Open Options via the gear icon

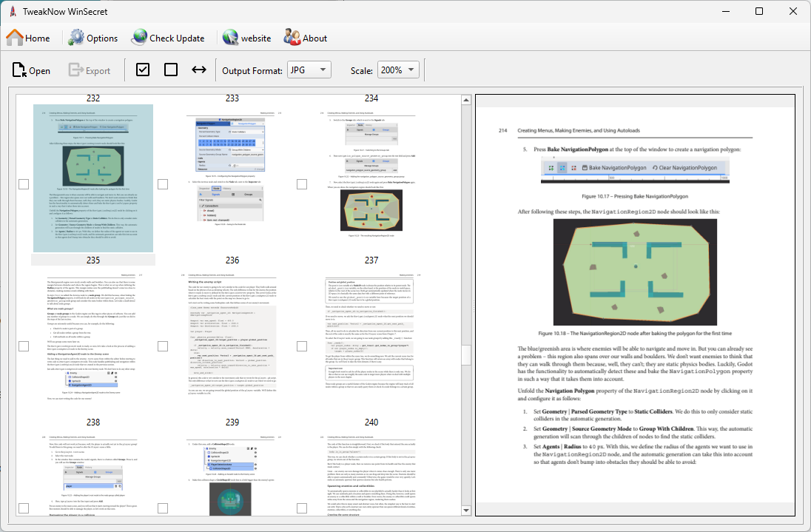pyautogui.click(x=76, y=38)
